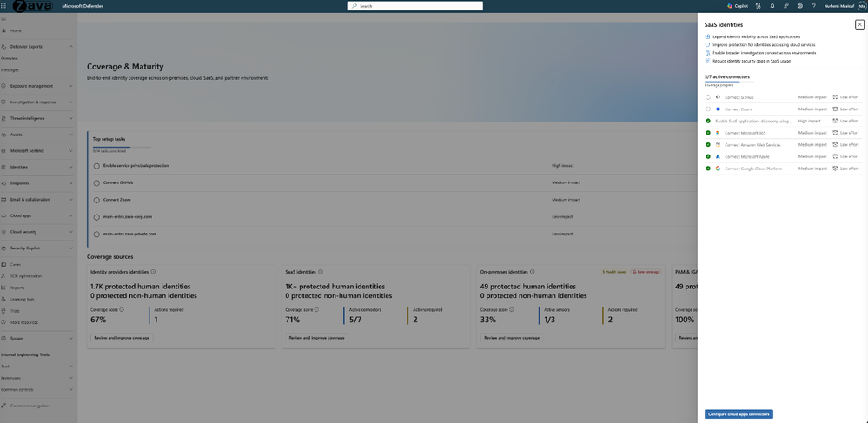
Task: Click the Search input field
Action: [415, 6]
